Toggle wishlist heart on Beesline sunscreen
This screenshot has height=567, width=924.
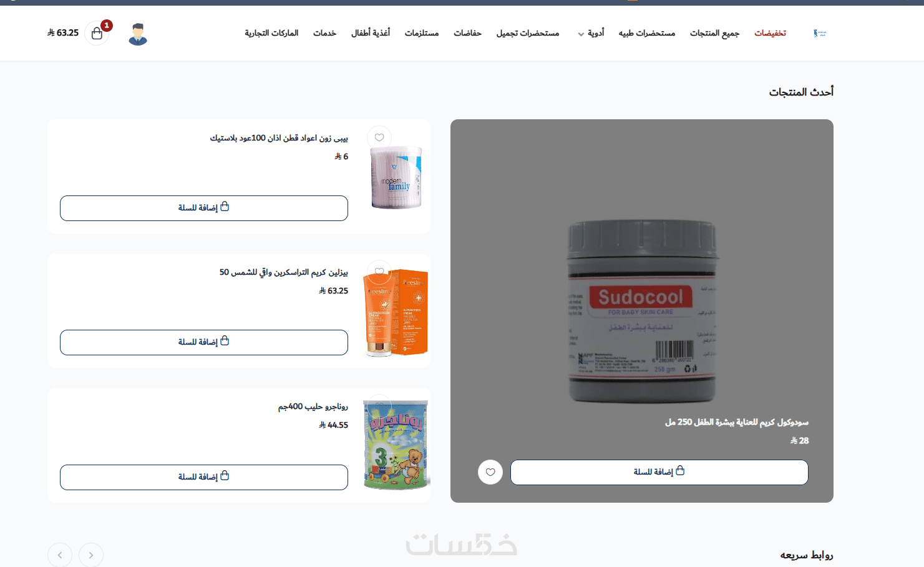click(379, 272)
